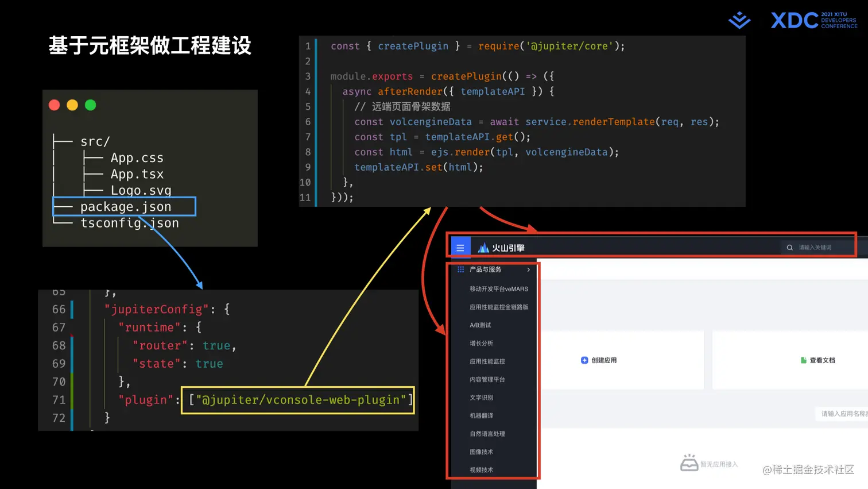Image resolution: width=868 pixels, height=489 pixels.
Task: Select 增长分析 in the sidebar
Action: (481, 344)
